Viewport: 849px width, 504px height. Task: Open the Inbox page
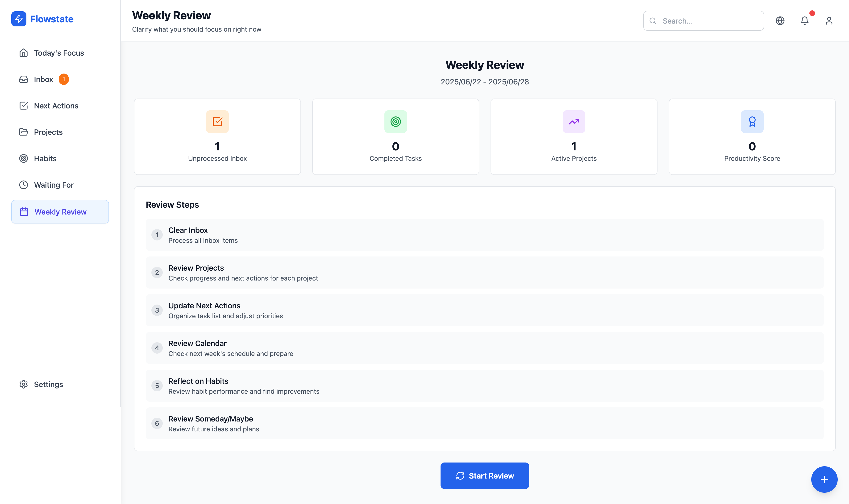click(x=60, y=79)
